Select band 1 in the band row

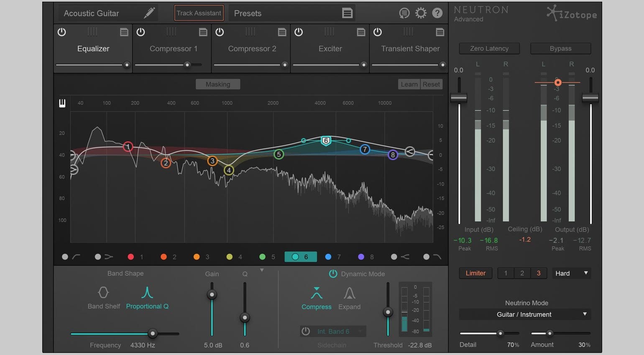tap(136, 257)
